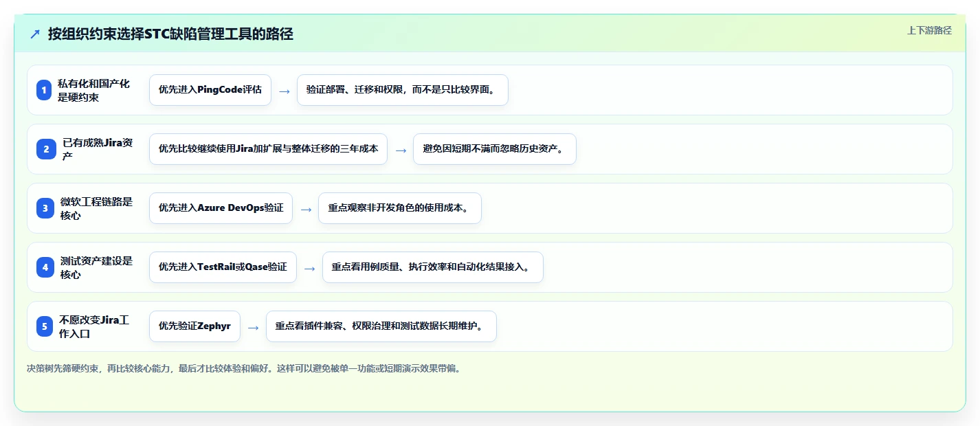Click the arrow after the Jira三年成本 box
980x426 pixels.
click(400, 150)
